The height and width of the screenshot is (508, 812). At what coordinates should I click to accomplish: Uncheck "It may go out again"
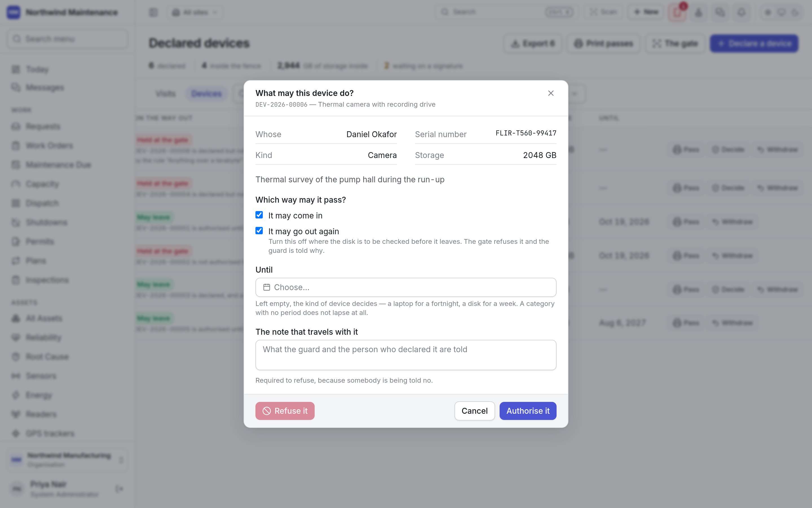click(259, 231)
